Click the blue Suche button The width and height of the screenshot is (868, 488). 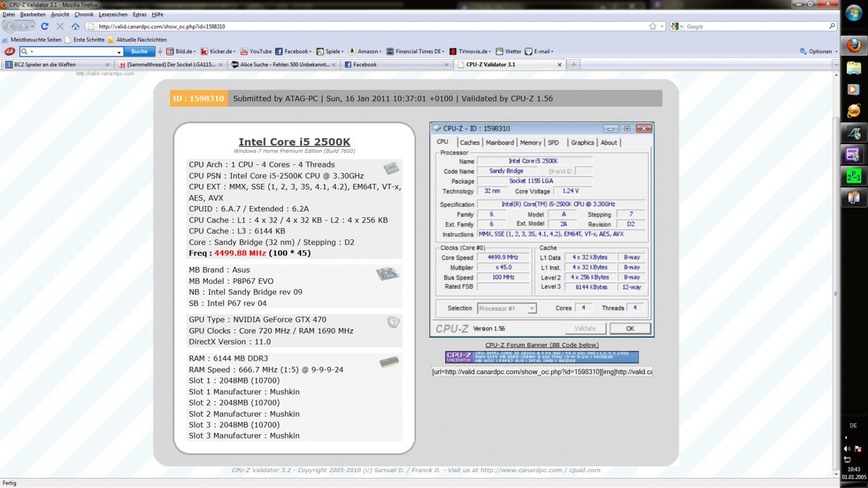(139, 51)
